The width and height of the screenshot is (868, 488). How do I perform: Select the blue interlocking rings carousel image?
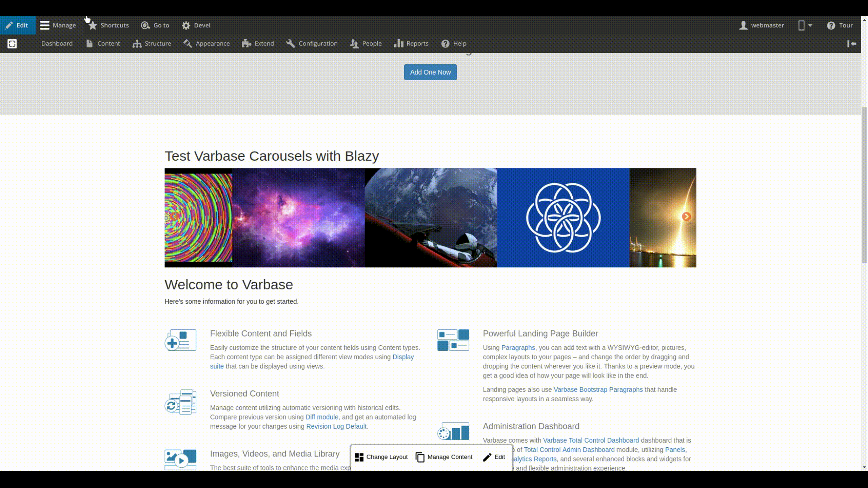click(x=563, y=218)
